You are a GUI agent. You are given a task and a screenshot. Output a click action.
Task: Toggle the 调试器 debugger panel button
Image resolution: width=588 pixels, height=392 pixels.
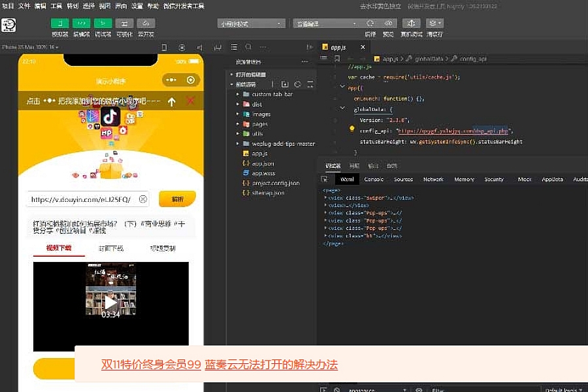coord(103,24)
